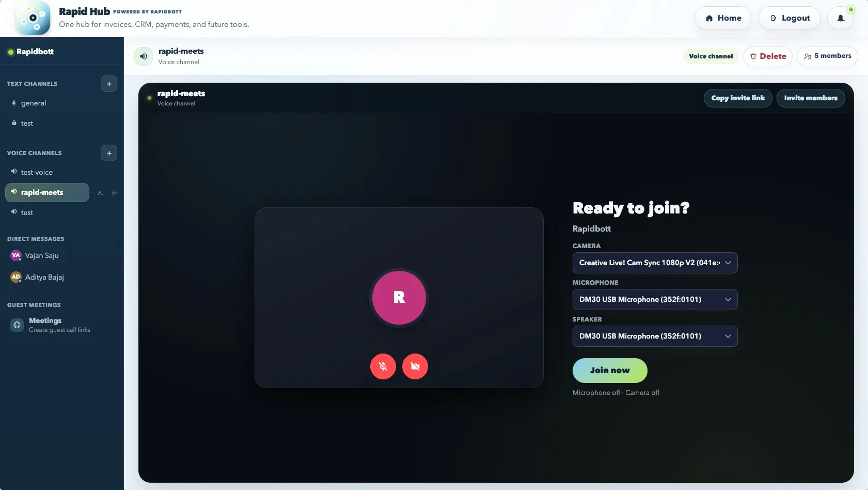Screen dimensions: 868x490
Task: Delete the rapid-meets channel
Action: click(768, 56)
